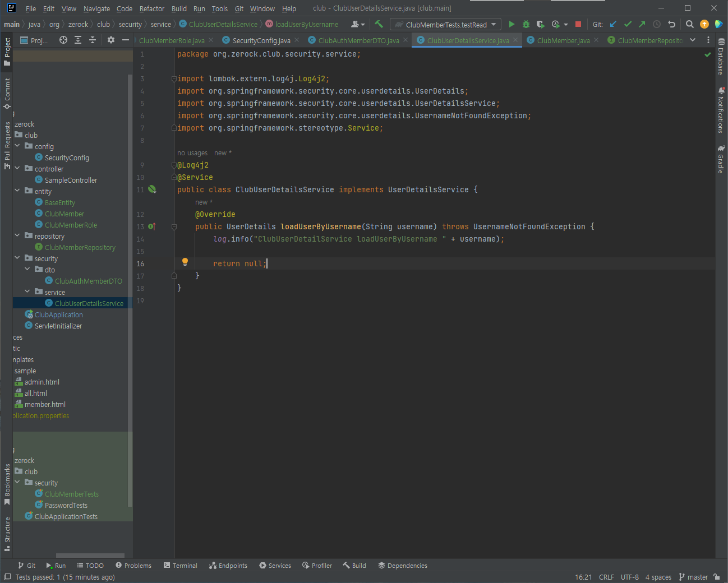Click Expand All icon in Project panel

coord(78,40)
